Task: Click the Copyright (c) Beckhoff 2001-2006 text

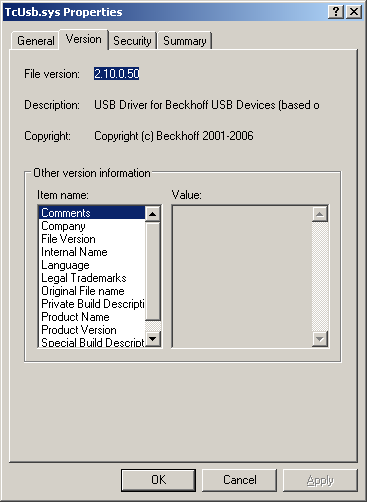Action: [174, 136]
